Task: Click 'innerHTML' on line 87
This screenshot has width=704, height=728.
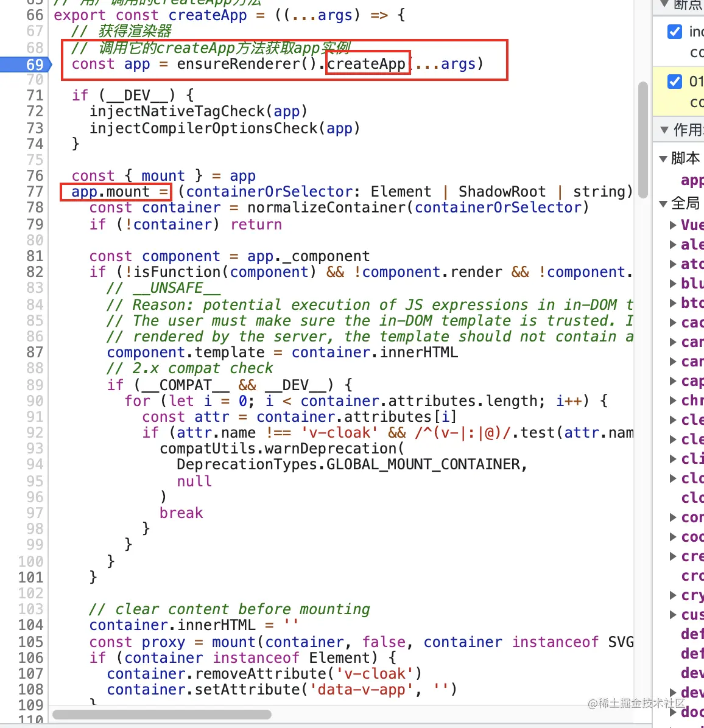Action: pos(419,352)
